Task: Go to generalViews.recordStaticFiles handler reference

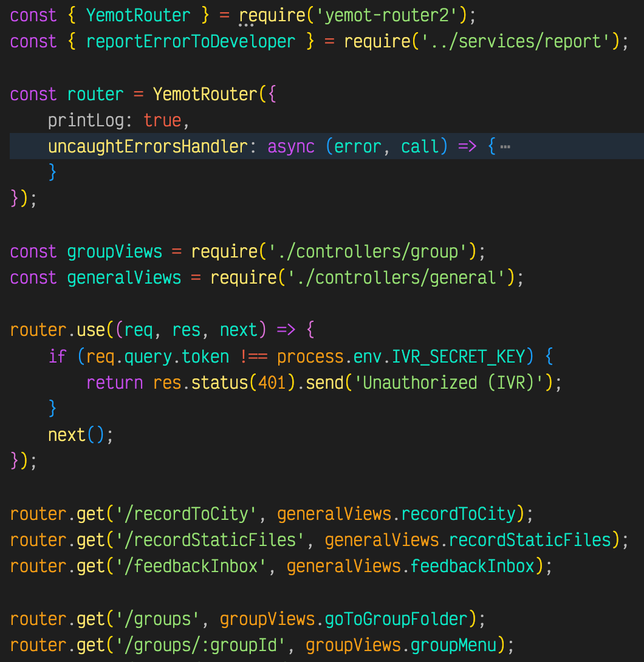Action: (x=530, y=540)
